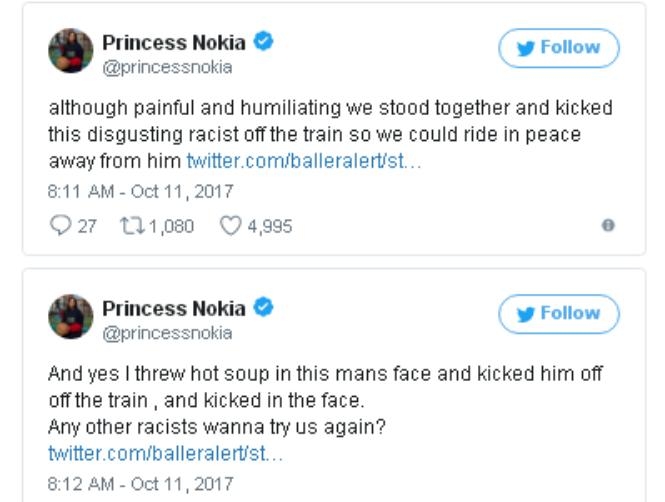The width and height of the screenshot is (665, 502).
Task: Open the balleralert link in first tweet
Action: (304, 160)
